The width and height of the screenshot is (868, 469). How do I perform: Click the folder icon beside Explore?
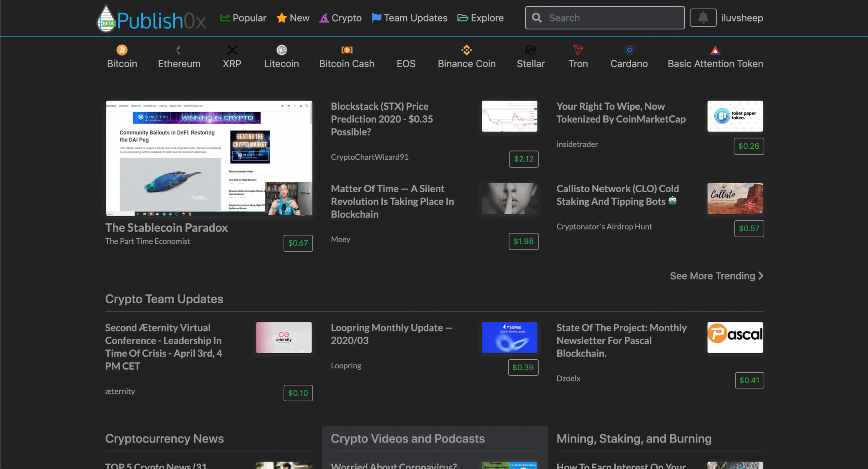463,18
